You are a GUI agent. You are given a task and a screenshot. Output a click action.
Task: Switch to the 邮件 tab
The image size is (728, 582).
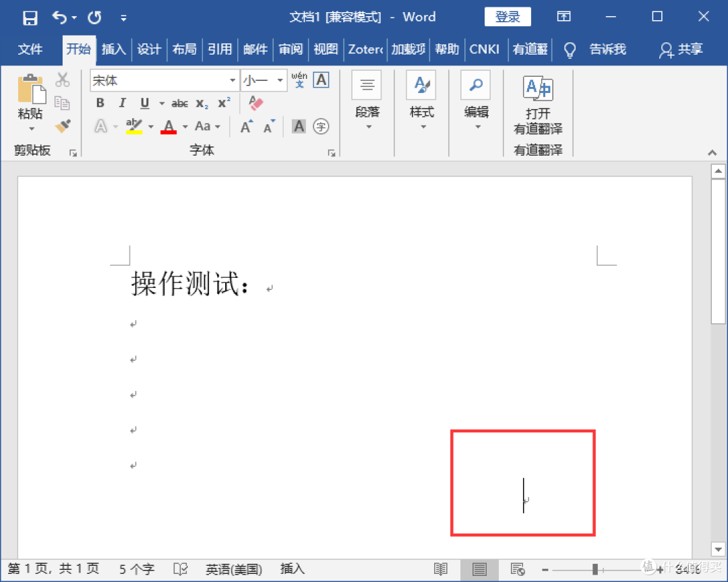(255, 49)
